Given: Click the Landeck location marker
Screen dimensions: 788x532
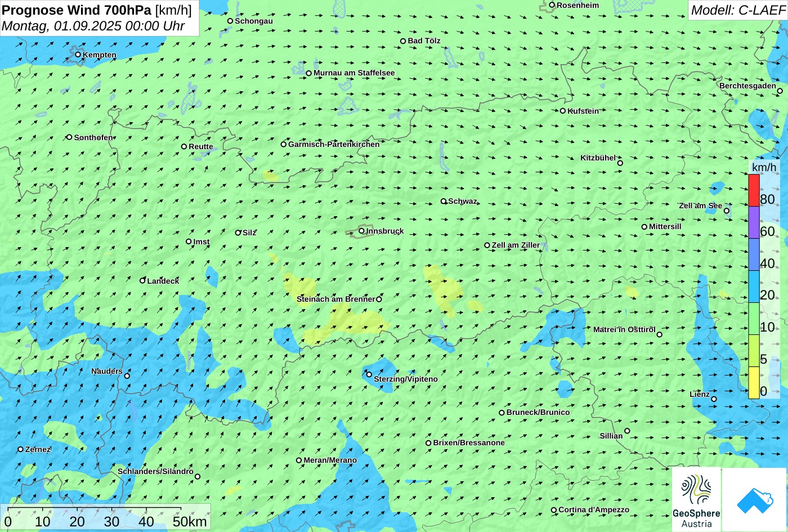Looking at the screenshot, I should 142,280.
